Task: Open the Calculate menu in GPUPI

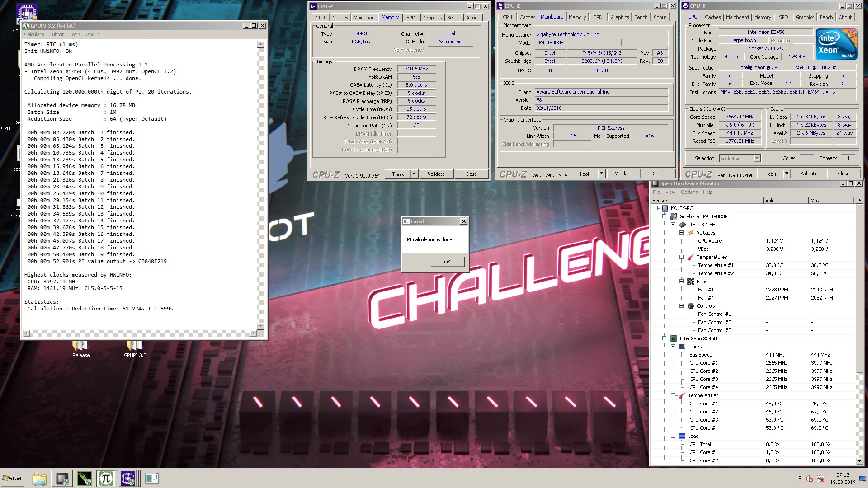Action: 34,34
